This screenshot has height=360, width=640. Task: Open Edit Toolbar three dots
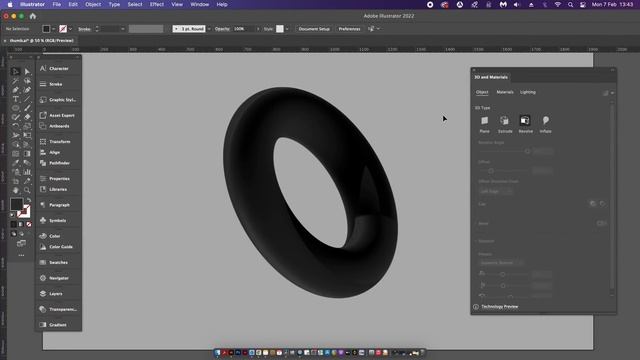[21, 256]
